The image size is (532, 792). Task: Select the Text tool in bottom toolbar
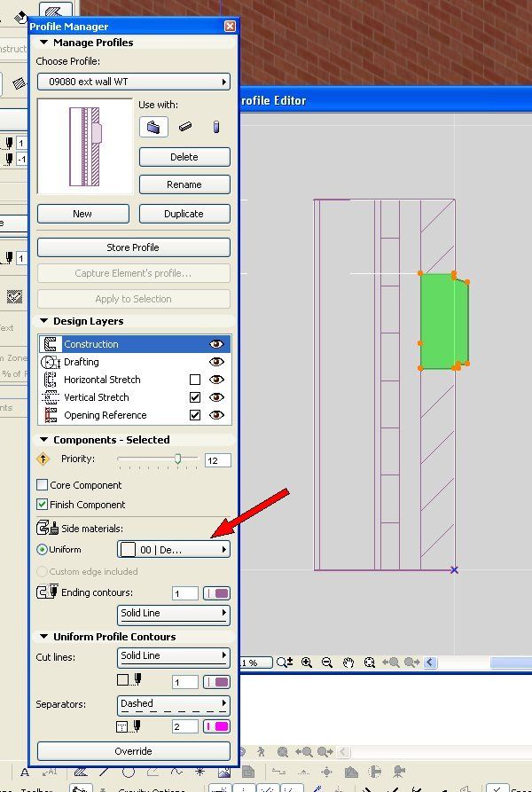click(x=25, y=772)
